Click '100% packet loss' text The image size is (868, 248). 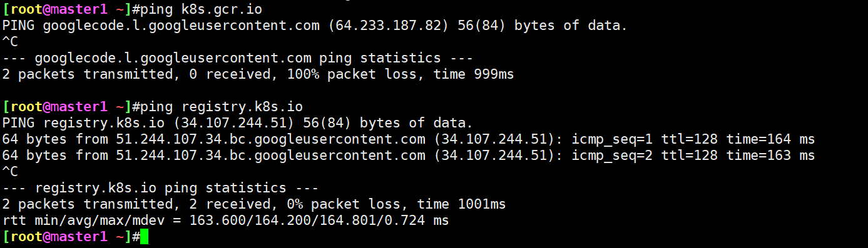click(352, 74)
